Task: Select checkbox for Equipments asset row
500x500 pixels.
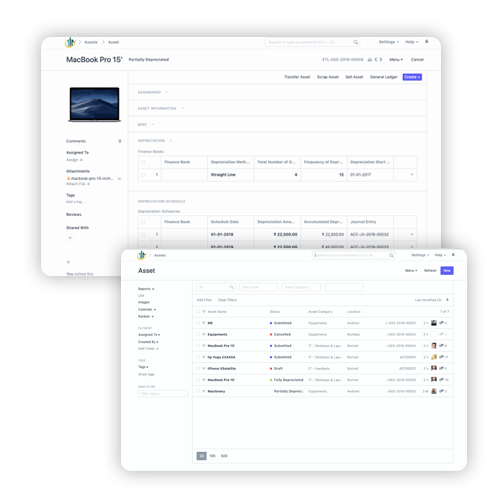Action: (198, 334)
